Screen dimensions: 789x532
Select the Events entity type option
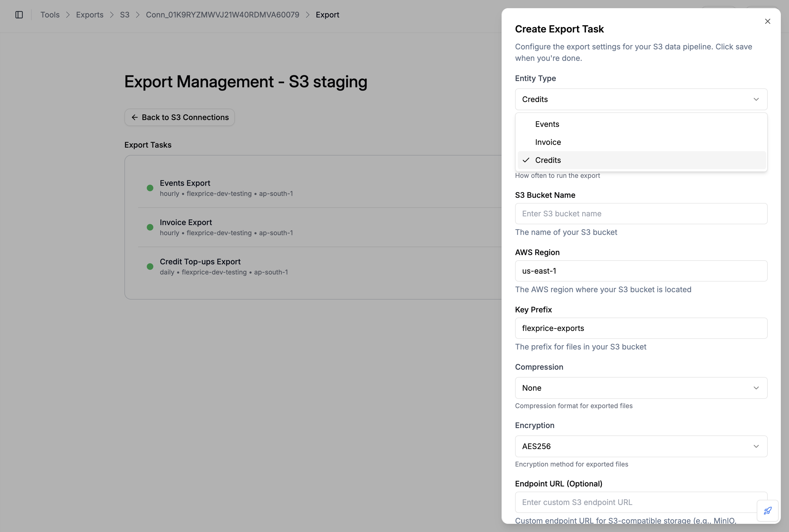point(547,124)
